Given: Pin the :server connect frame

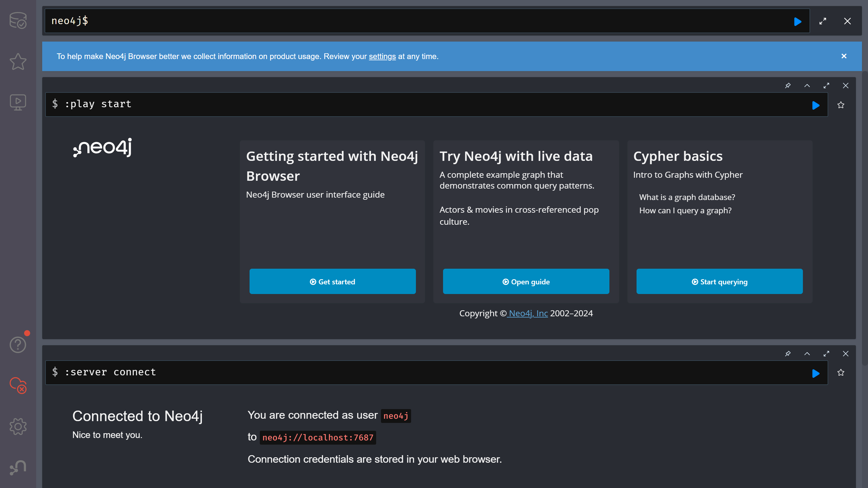Looking at the screenshot, I should click(788, 354).
